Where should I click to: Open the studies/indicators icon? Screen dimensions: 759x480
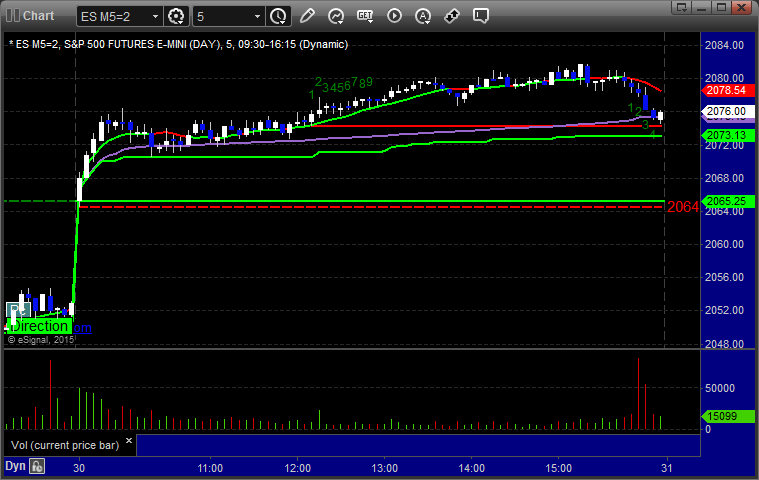pos(336,16)
